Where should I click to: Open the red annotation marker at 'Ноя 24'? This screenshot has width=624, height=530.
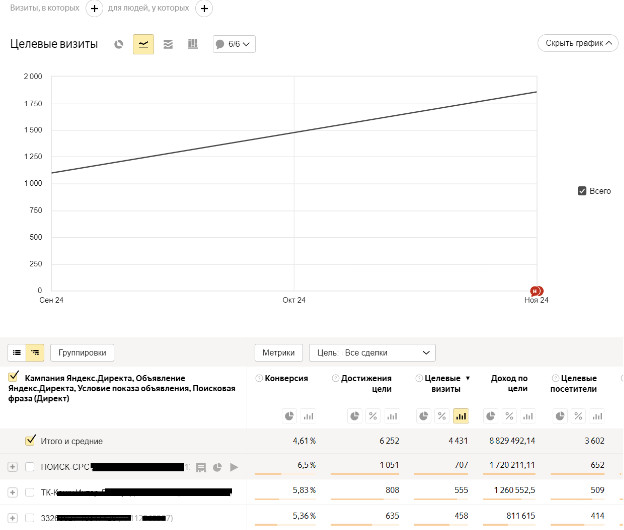click(x=536, y=291)
